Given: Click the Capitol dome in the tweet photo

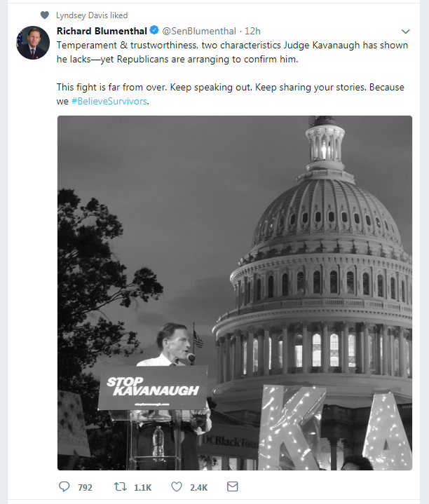Looking at the screenshot, I should [x=322, y=210].
